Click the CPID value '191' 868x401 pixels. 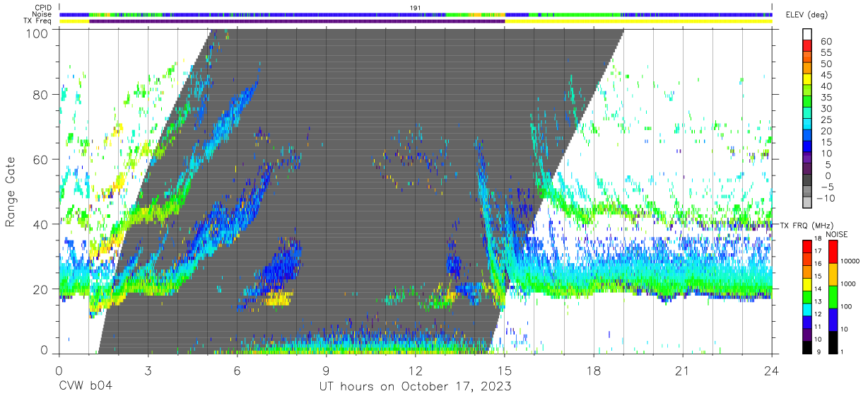(416, 7)
